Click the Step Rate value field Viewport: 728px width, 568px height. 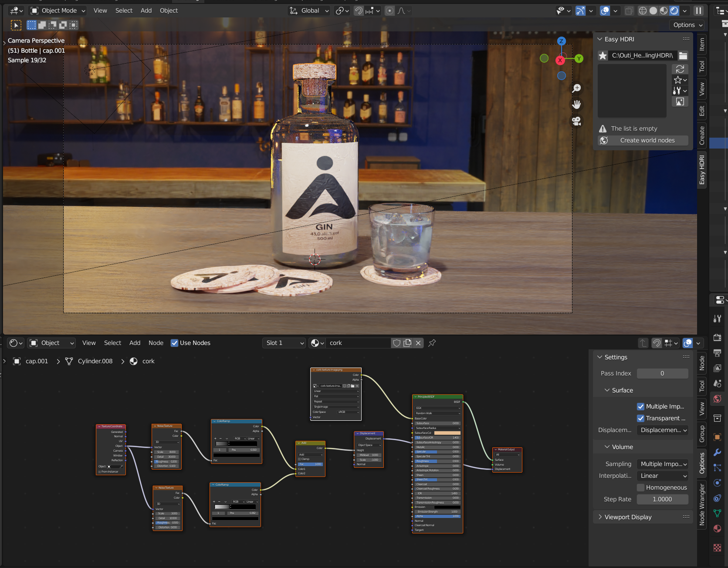click(x=662, y=499)
